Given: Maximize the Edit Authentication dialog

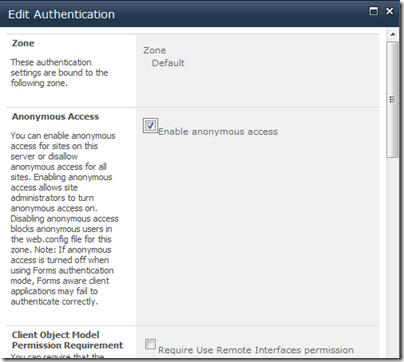Looking at the screenshot, I should pos(374,11).
